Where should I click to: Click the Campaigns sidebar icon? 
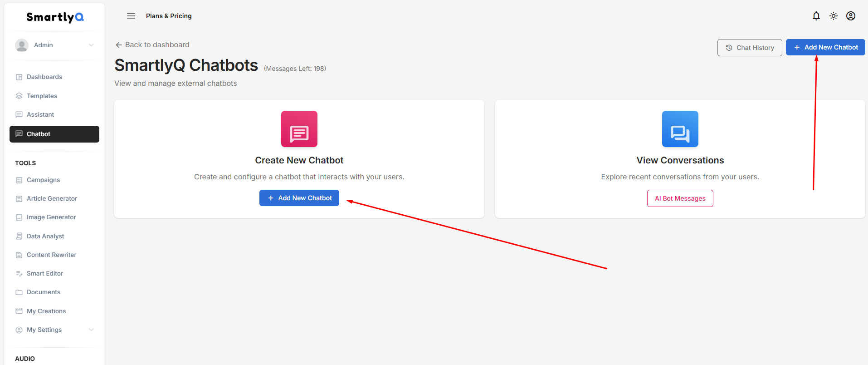coord(19,180)
